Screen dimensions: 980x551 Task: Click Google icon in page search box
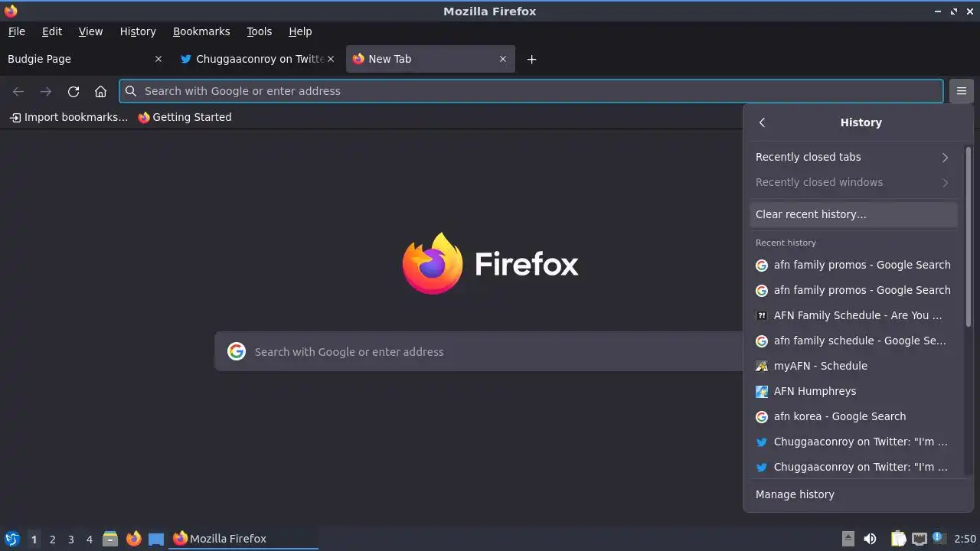coord(237,351)
